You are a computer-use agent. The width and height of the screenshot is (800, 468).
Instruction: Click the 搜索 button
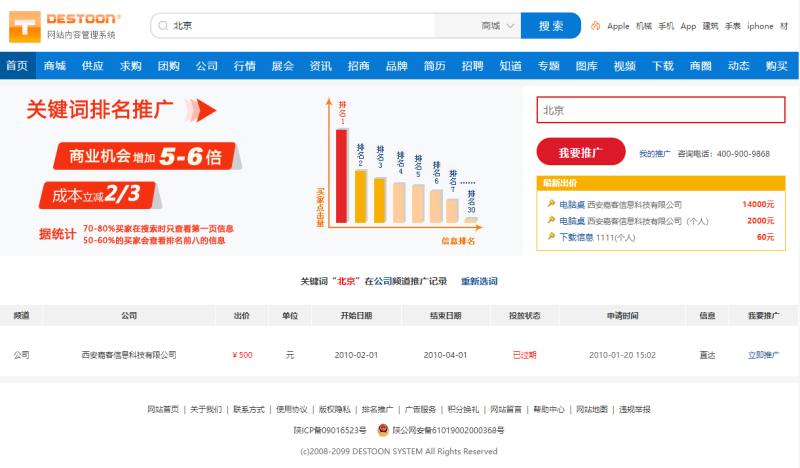coord(551,26)
